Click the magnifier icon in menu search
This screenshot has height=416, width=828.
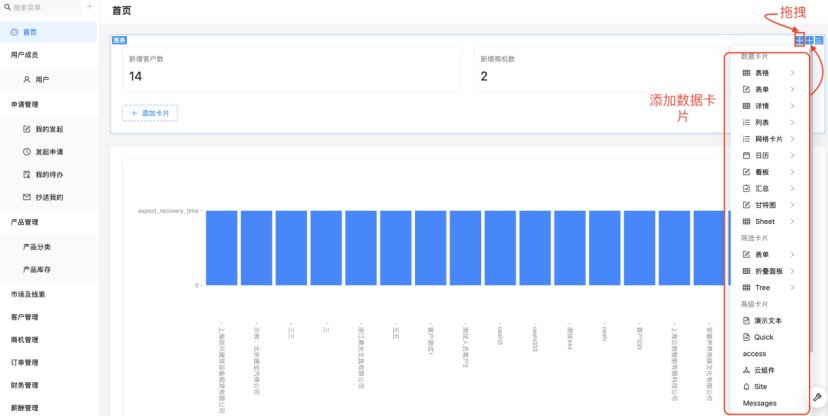point(7,7)
